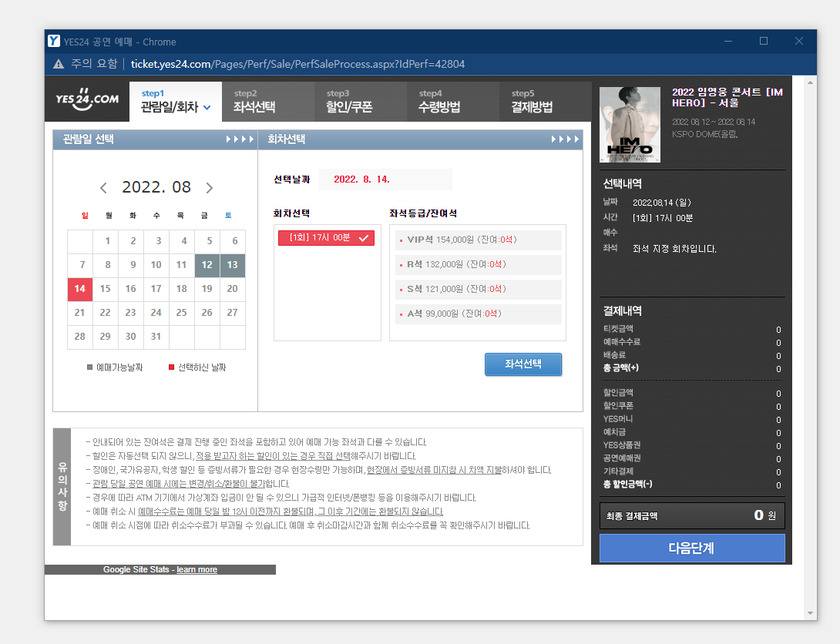Click the 관람일 선택 header arrows
Screen dimensions: 840x644
pyautogui.click(x=240, y=139)
